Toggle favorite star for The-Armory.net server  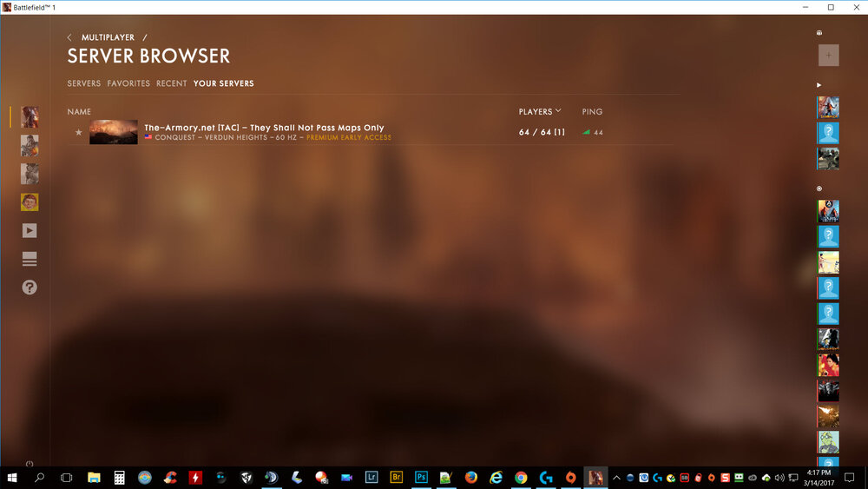click(x=79, y=132)
